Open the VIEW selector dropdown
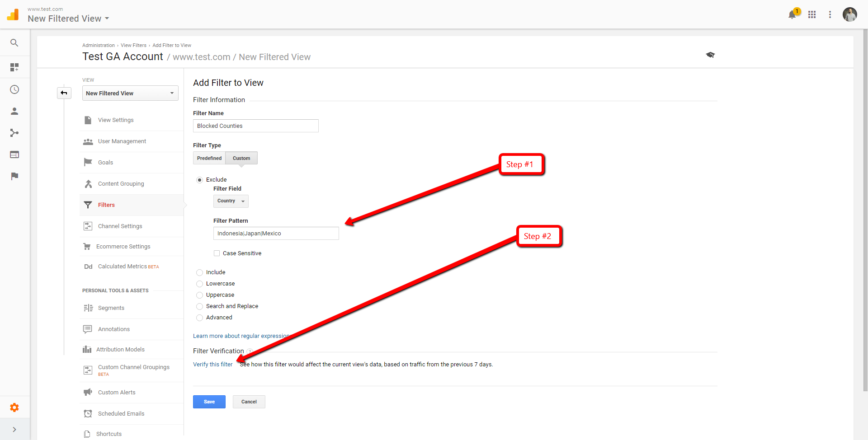Image resolution: width=868 pixels, height=440 pixels. (x=130, y=93)
